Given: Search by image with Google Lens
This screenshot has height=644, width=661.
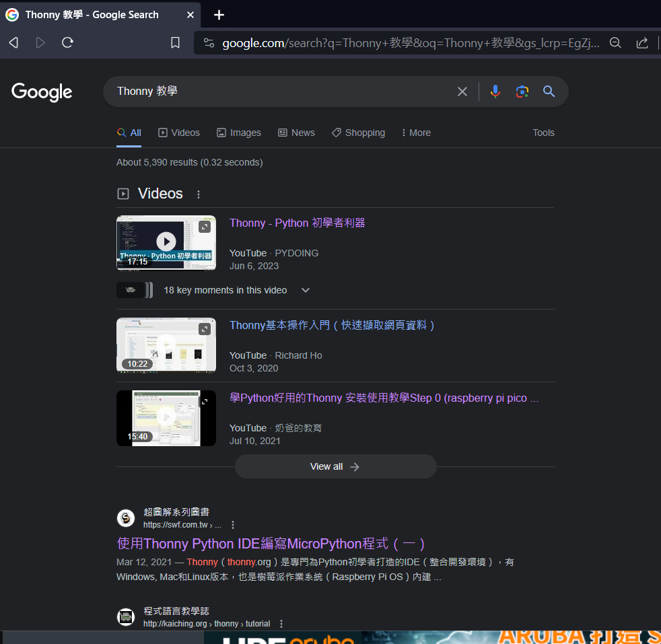Looking at the screenshot, I should coord(522,92).
